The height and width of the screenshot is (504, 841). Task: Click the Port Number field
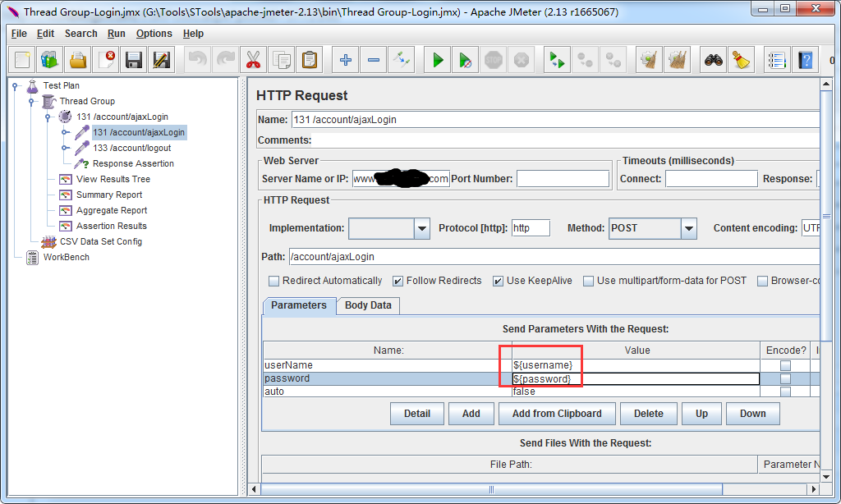563,179
